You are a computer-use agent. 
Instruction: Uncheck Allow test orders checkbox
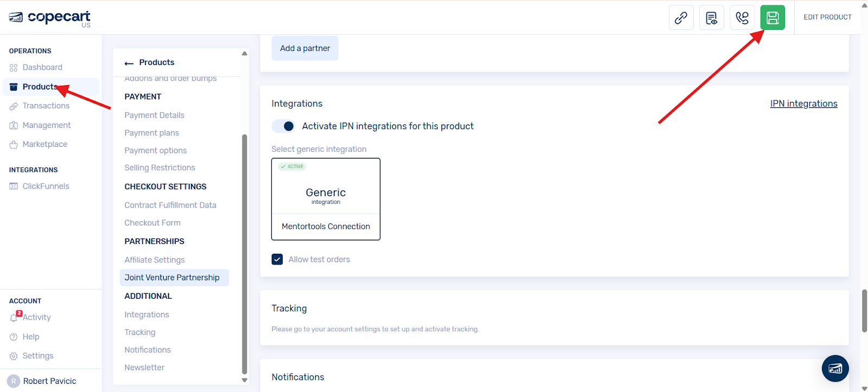(277, 259)
